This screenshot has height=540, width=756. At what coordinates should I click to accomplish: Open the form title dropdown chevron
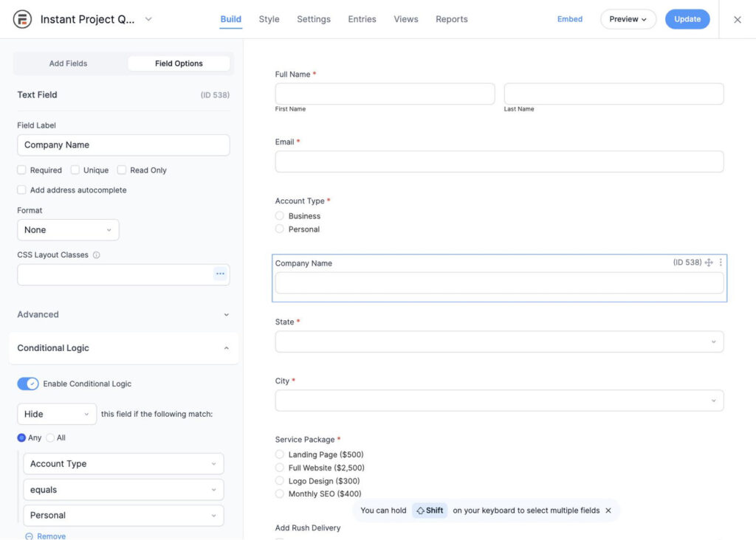148,19
